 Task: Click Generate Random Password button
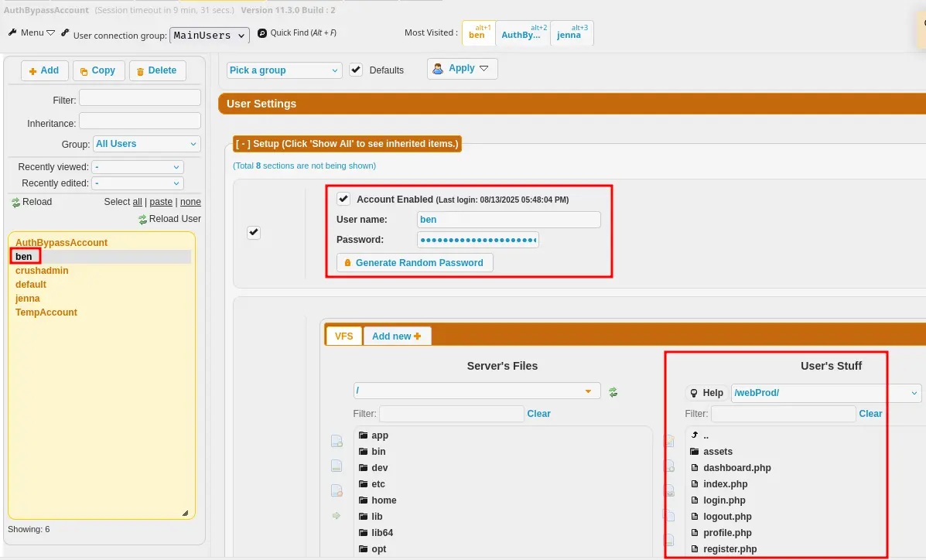pos(415,263)
